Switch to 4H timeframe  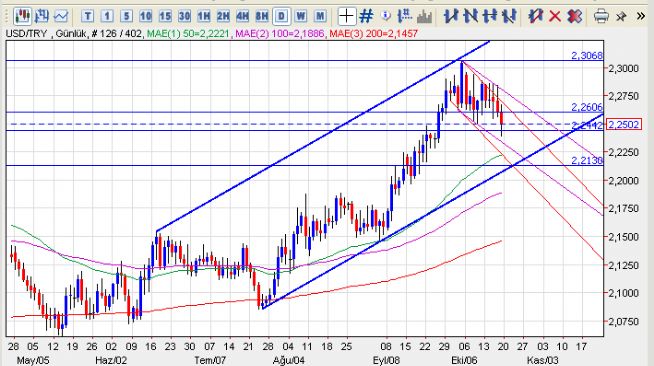(242, 16)
